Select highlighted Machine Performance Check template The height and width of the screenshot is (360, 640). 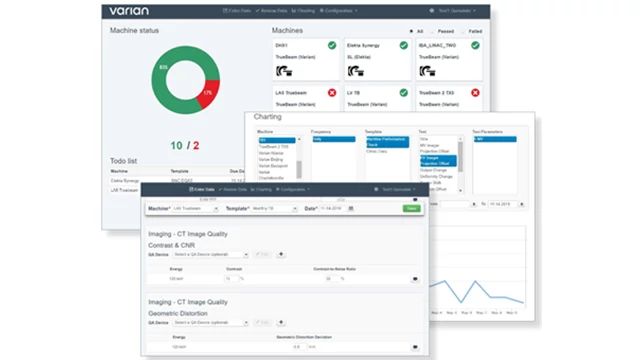click(x=387, y=142)
